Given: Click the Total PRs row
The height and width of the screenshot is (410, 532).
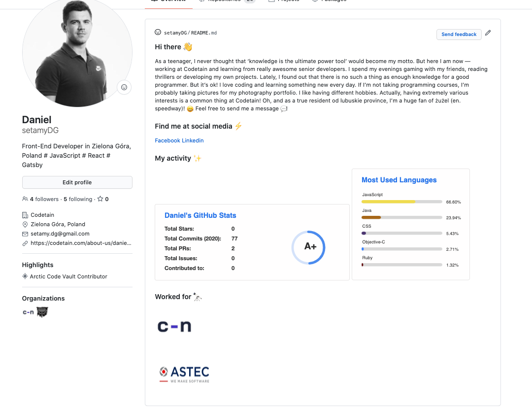Looking at the screenshot, I should [199, 248].
